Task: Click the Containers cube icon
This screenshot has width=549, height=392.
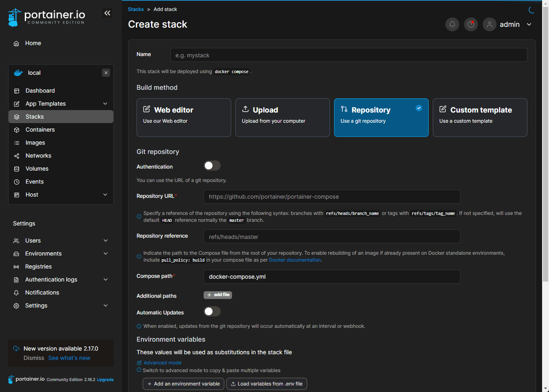Action: pyautogui.click(x=17, y=130)
